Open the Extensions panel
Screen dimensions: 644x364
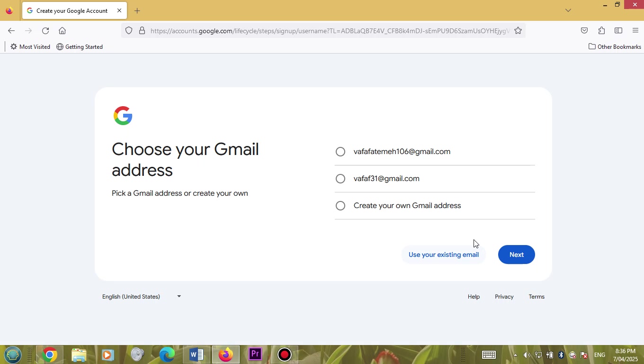tap(601, 31)
